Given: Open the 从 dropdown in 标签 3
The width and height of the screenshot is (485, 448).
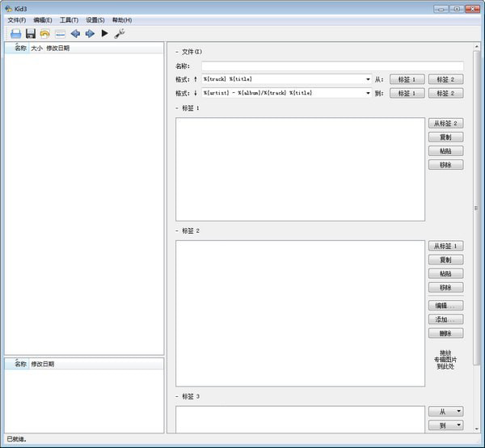Looking at the screenshot, I should 445,412.
